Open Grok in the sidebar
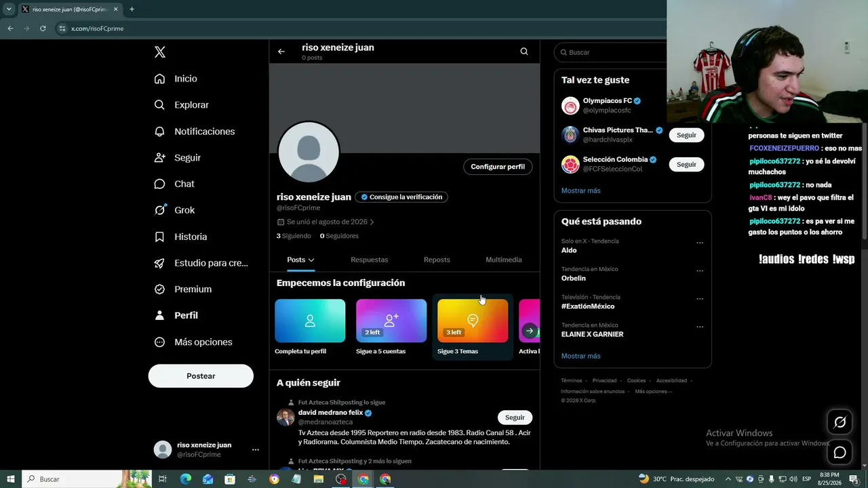868x488 pixels. 175,210
